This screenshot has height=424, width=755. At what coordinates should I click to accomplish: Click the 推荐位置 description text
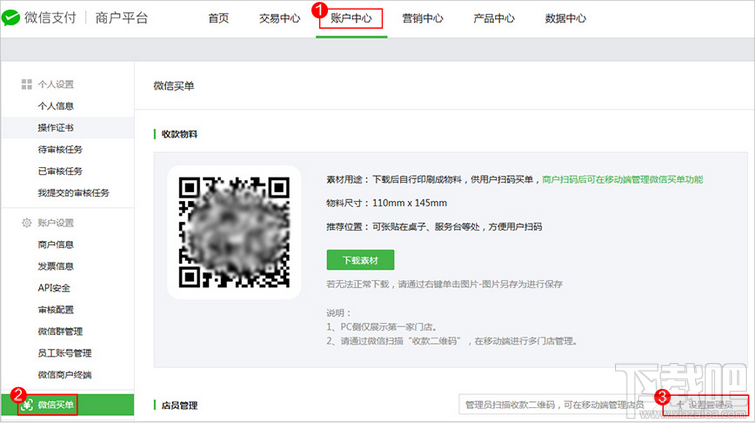point(434,227)
